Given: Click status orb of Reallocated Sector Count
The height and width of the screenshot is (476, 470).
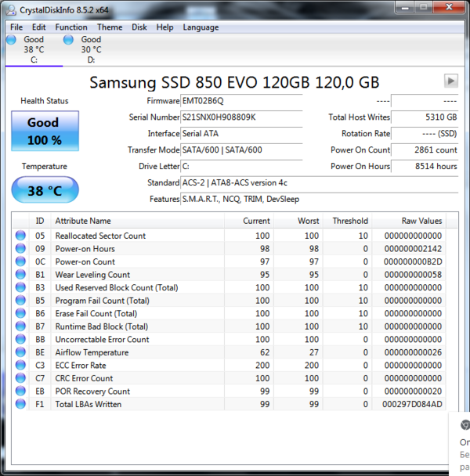Looking at the screenshot, I should pos(20,236).
